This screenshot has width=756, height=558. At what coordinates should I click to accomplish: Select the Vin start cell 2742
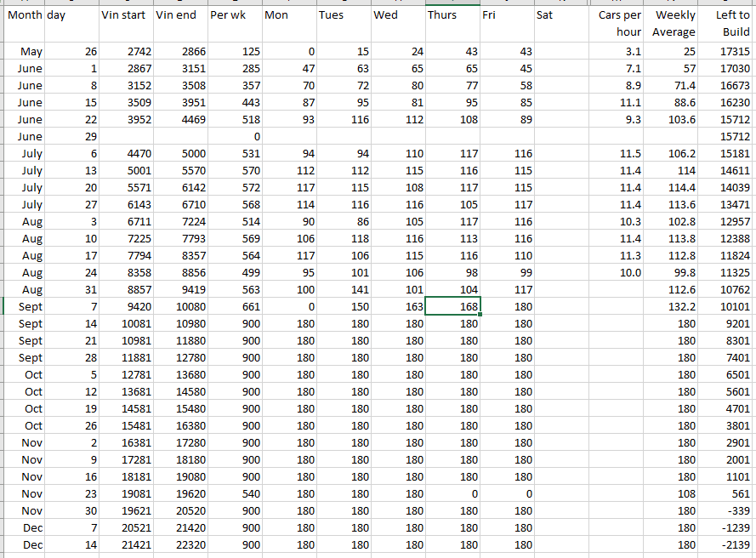click(126, 52)
